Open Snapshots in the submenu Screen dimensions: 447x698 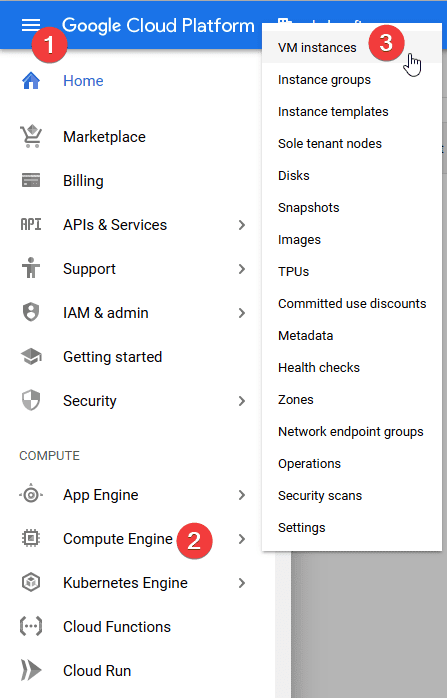click(x=352, y=208)
